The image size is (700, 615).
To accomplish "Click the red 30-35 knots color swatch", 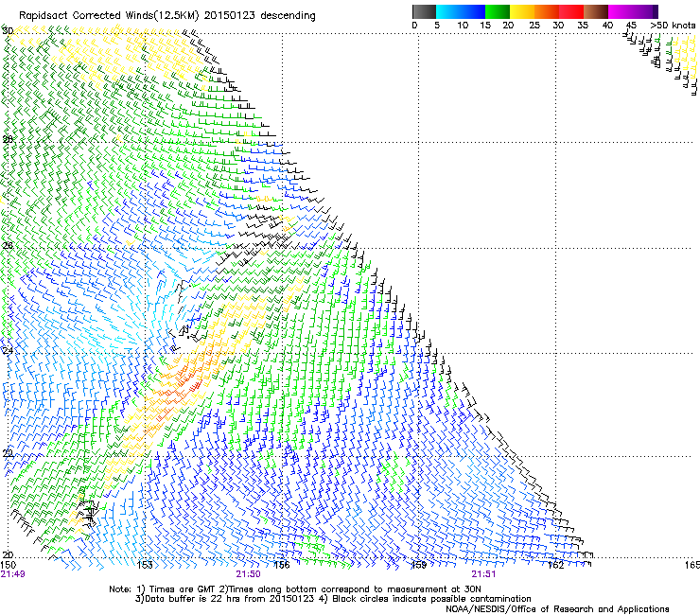I will coord(571,11).
